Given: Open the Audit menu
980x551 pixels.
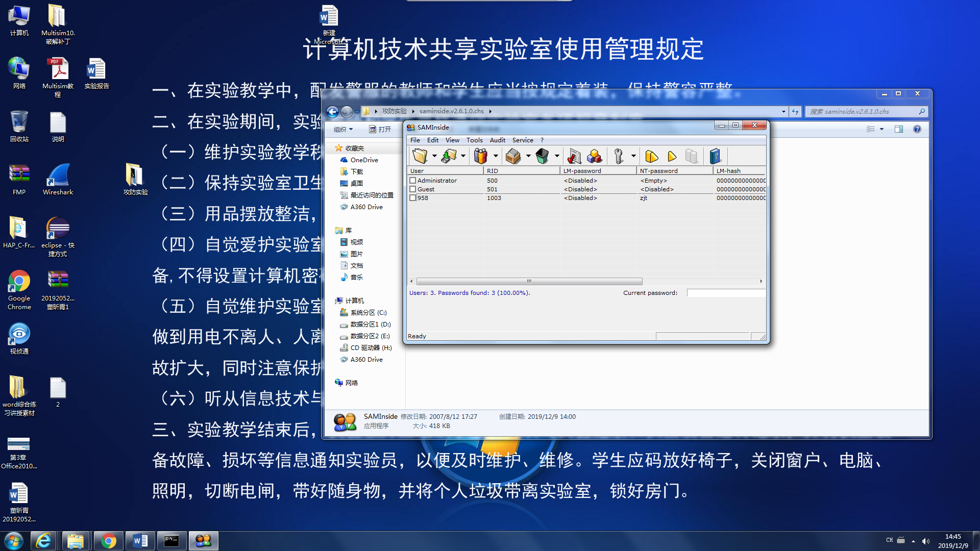Looking at the screenshot, I should click(x=497, y=140).
